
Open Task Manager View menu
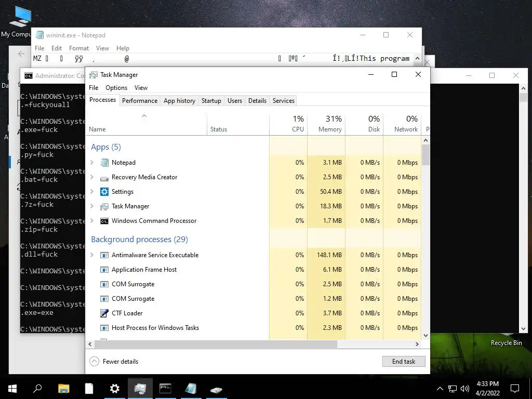(x=141, y=88)
